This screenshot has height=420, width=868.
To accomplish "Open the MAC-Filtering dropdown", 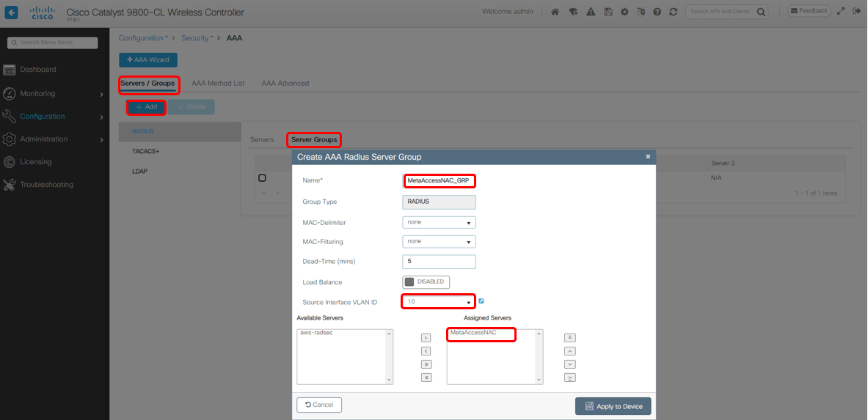I will click(439, 242).
